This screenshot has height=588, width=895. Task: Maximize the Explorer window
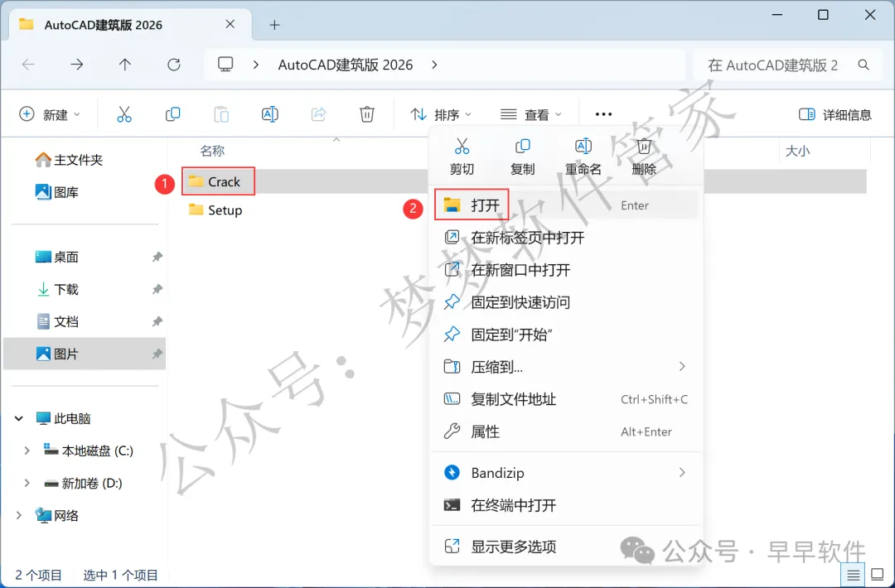point(823,15)
